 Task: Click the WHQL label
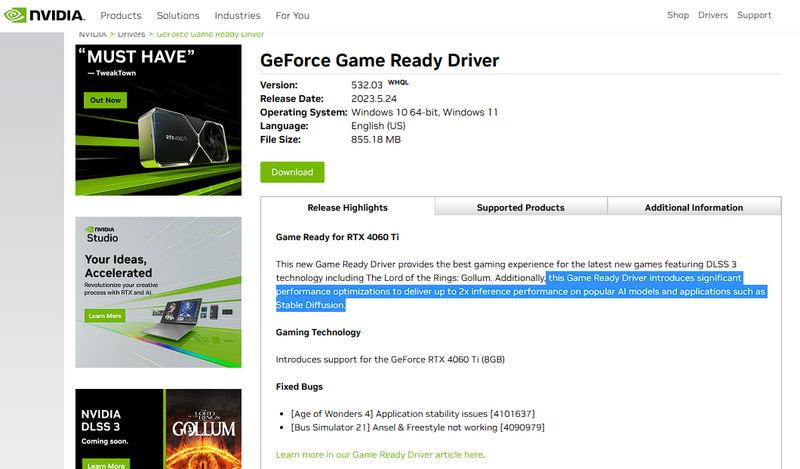coord(398,82)
